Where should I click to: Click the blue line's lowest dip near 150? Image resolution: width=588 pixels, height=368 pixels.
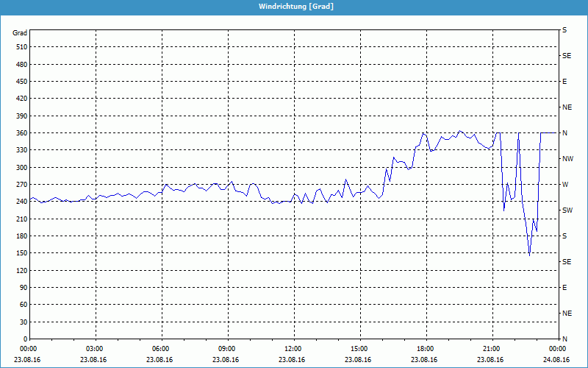(x=529, y=255)
